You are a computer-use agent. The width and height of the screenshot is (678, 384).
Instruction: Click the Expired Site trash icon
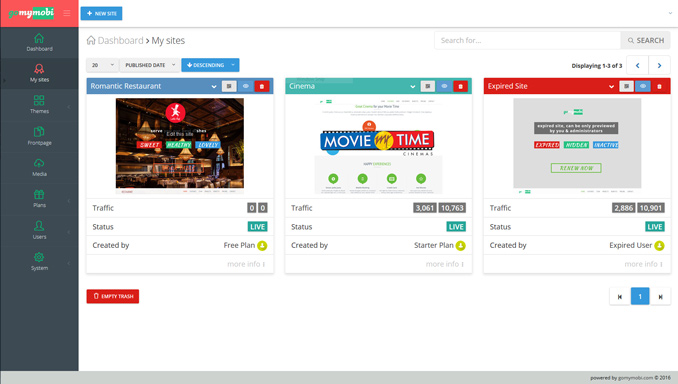coord(659,86)
